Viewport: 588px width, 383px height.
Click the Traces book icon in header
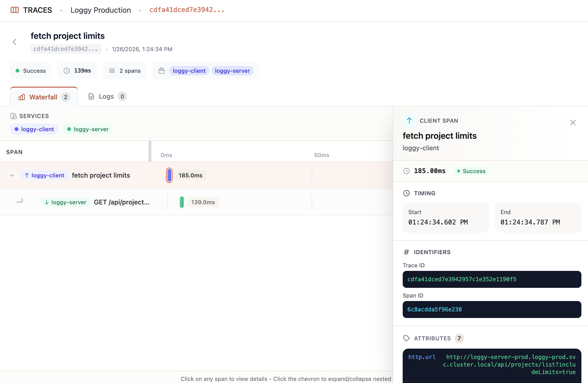pyautogui.click(x=15, y=10)
